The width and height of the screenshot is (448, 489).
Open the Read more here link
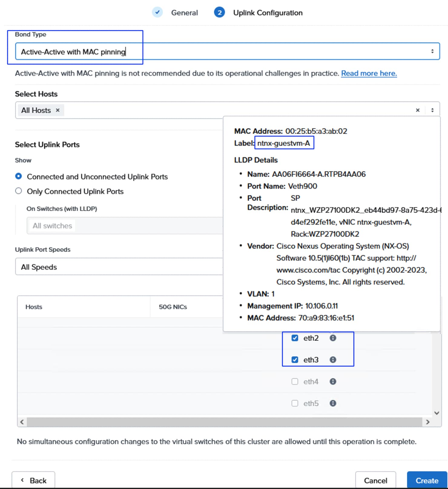click(x=369, y=73)
